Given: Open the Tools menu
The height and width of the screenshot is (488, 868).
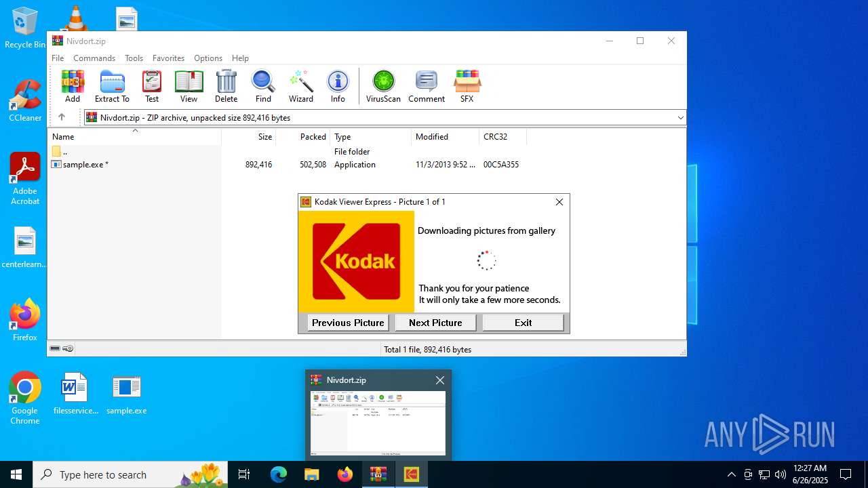Looking at the screenshot, I should point(134,58).
